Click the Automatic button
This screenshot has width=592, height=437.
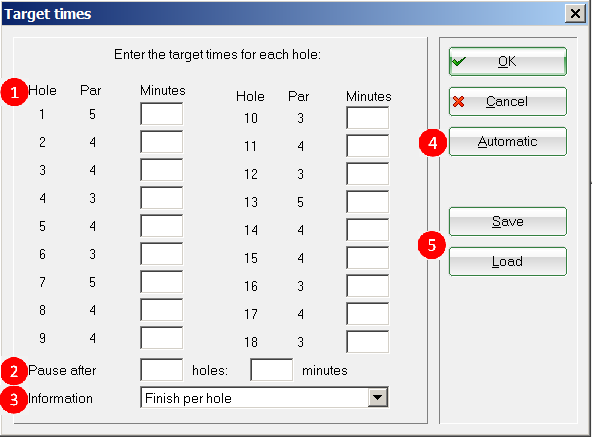tap(507, 142)
